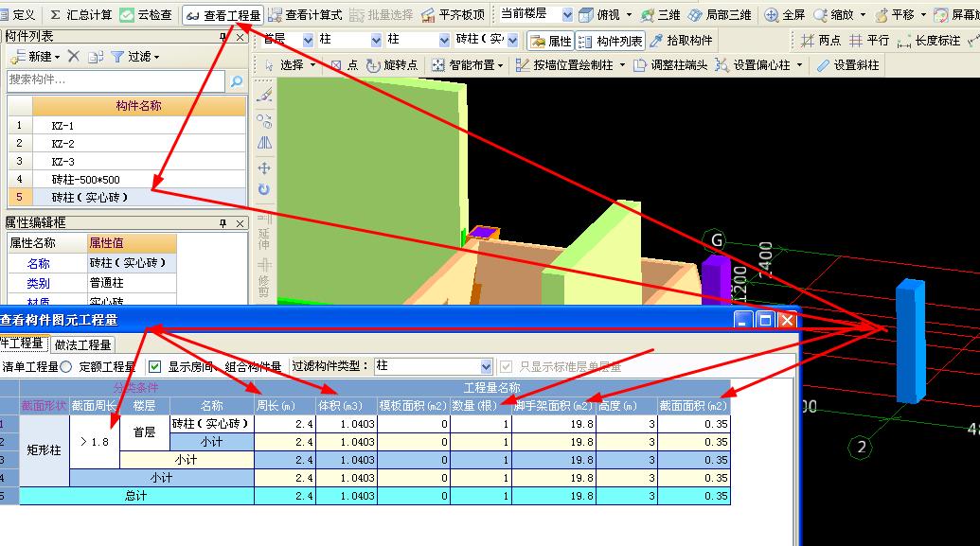The image size is (980, 546).
Task: Click the 名称 property value 砖柱(实心砖)
Action: coord(132,263)
